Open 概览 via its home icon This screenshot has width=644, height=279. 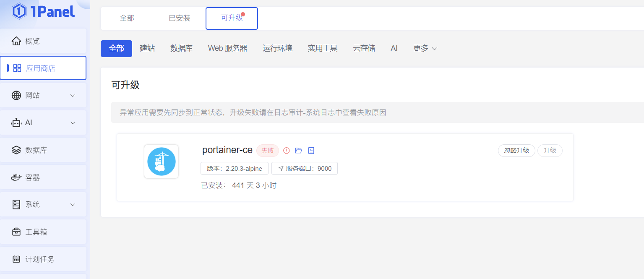pyautogui.click(x=16, y=41)
